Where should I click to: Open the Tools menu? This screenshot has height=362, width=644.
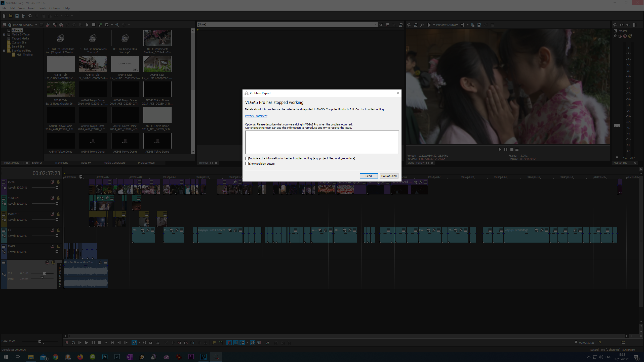click(42, 8)
